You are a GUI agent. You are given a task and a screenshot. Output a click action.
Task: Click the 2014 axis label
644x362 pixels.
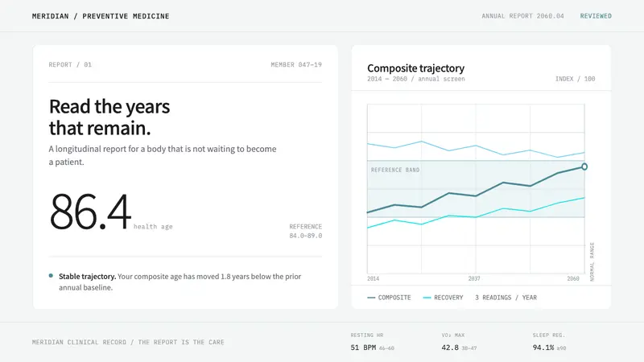tap(374, 278)
